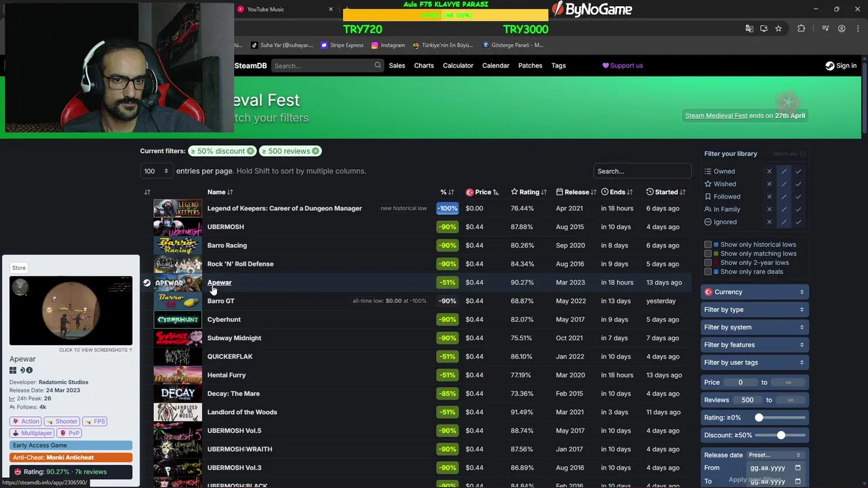Sort table by Name column header
Viewport: 868px width, 488px height.
click(220, 192)
